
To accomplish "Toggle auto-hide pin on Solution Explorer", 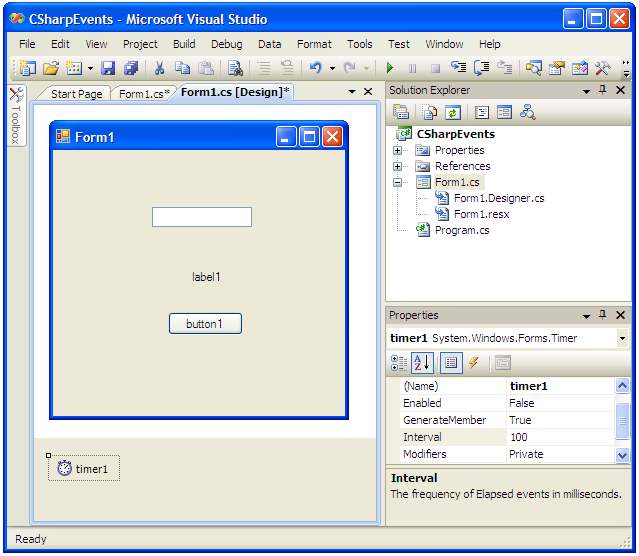I will click(602, 91).
